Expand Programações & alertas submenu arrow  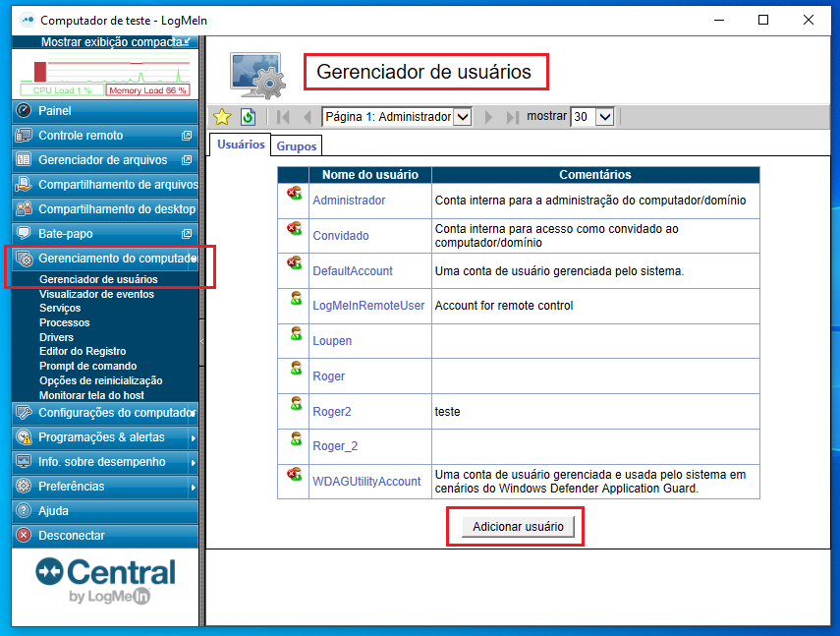pos(193,438)
